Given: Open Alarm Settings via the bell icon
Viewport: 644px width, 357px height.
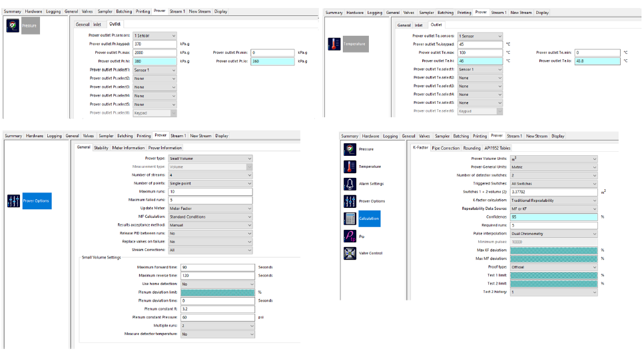Looking at the screenshot, I should [x=350, y=184].
